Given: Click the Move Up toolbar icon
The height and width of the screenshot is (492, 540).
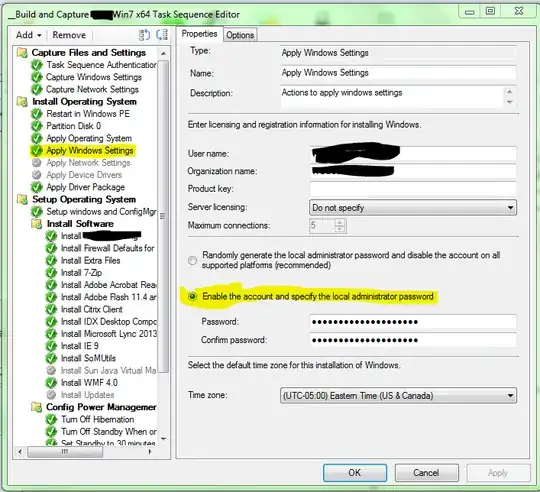Looking at the screenshot, I should click(144, 35).
